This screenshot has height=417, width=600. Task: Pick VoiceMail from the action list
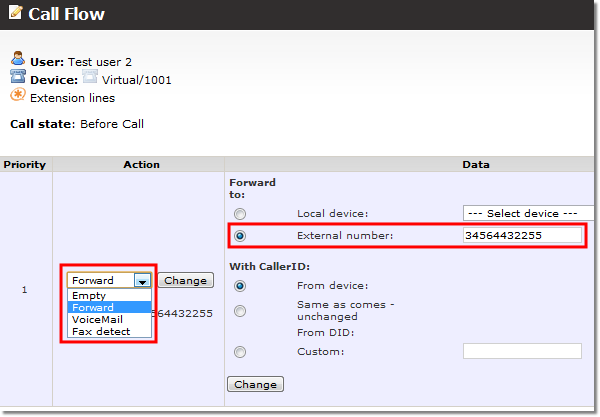97,319
